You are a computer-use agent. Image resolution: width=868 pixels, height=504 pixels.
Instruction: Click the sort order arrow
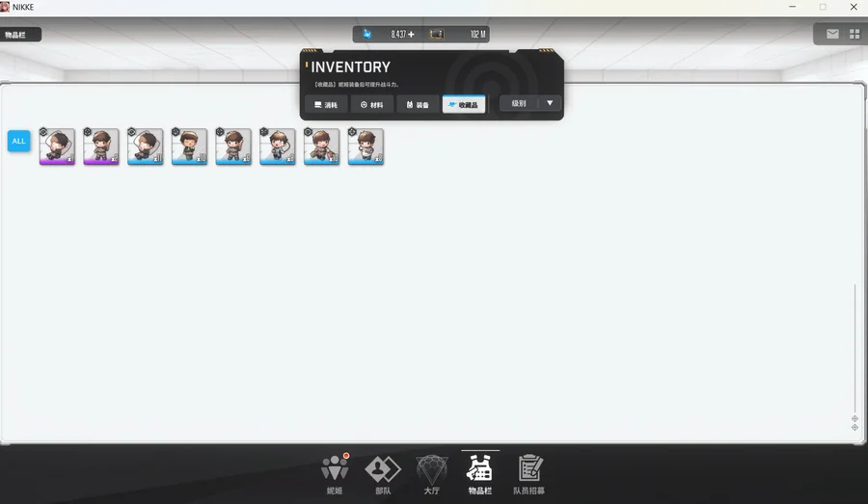point(550,103)
